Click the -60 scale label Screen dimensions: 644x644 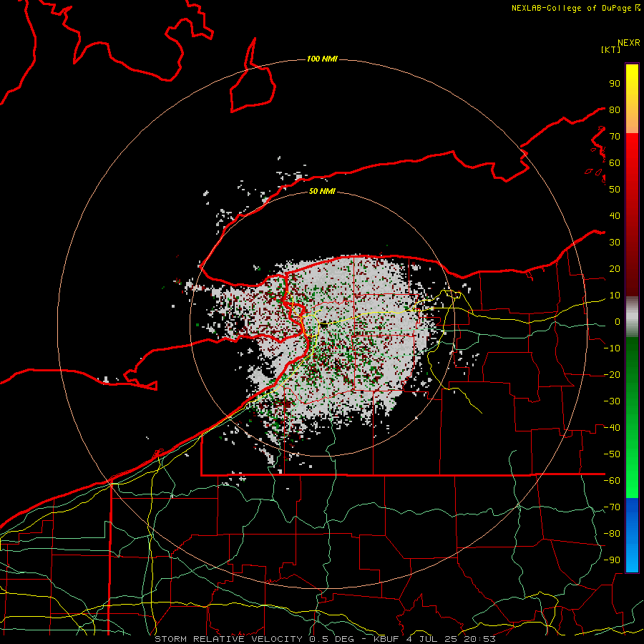pyautogui.click(x=612, y=481)
